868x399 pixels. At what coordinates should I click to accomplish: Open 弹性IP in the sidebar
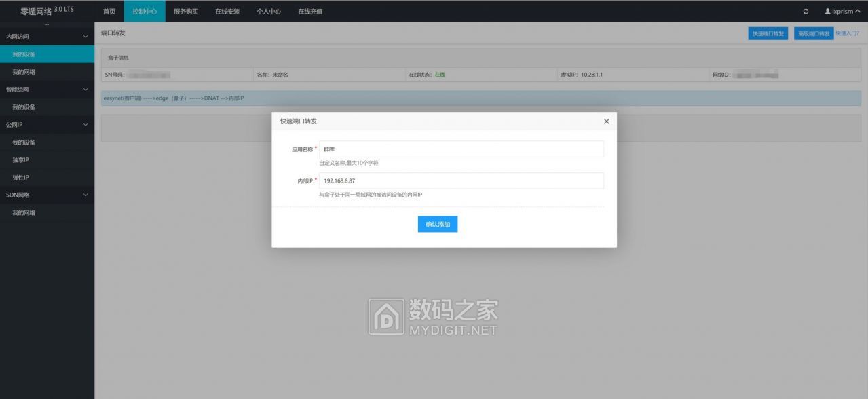[x=21, y=178]
